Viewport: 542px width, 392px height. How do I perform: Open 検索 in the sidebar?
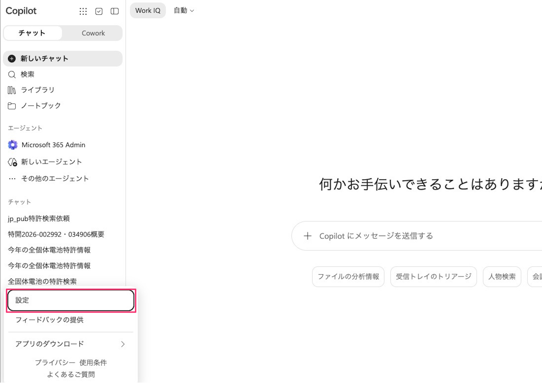(63, 74)
